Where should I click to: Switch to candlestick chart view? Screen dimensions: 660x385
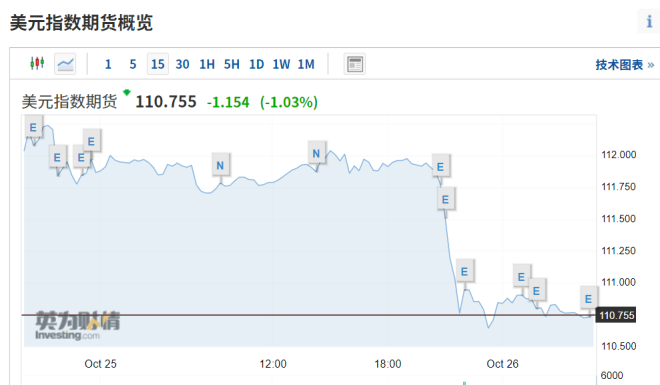(x=37, y=64)
